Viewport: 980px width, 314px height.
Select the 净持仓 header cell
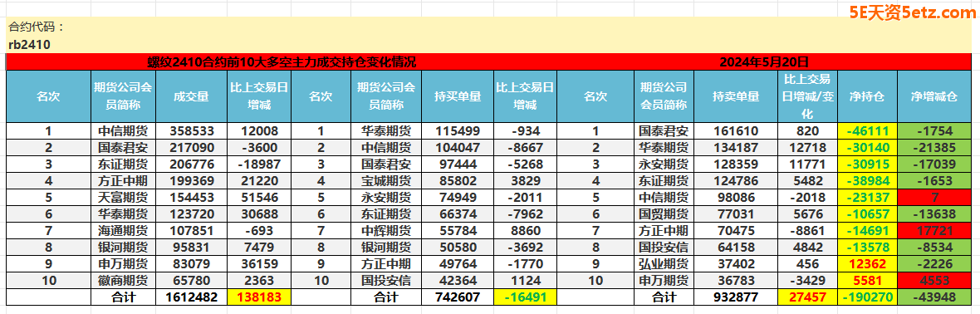click(x=867, y=96)
